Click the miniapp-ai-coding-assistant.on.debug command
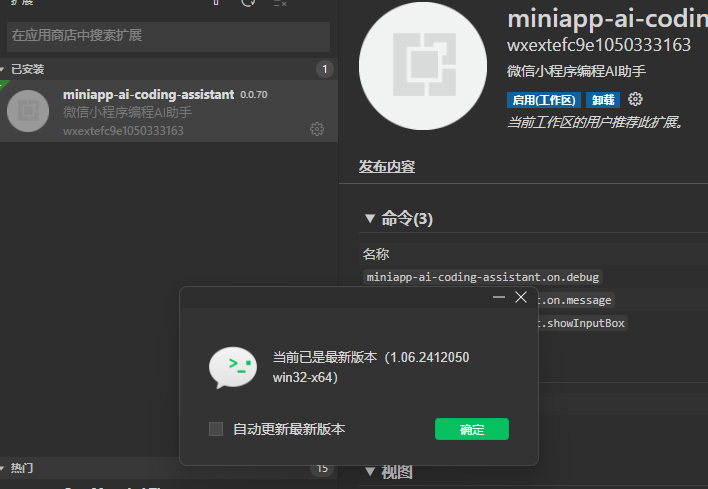This screenshot has width=708, height=489. coord(483,277)
